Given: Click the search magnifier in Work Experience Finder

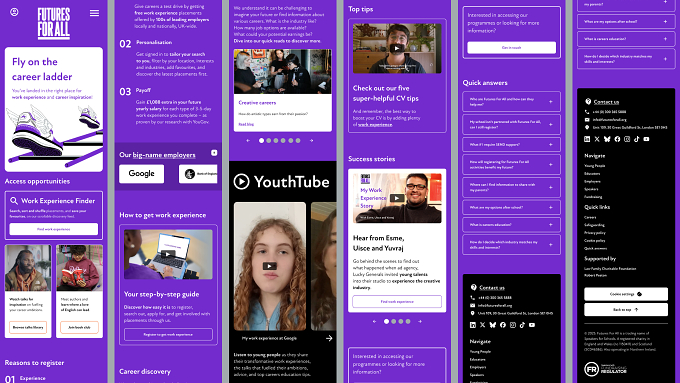Looking at the screenshot, I should tap(14, 201).
